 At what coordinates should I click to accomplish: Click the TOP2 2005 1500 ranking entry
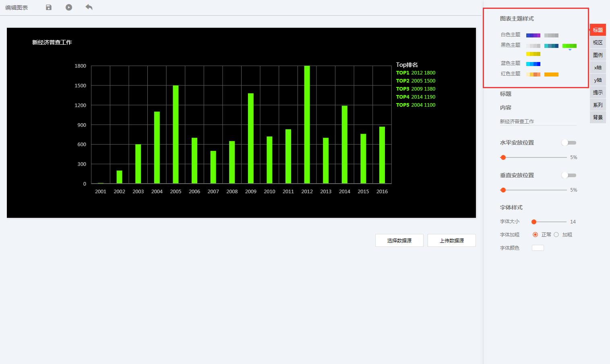pyautogui.click(x=416, y=81)
